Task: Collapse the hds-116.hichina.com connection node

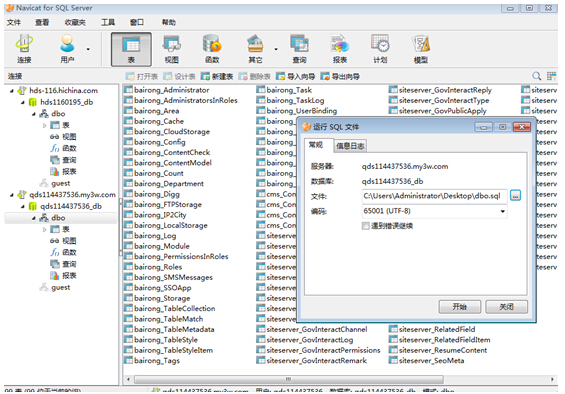Action: click(12, 90)
